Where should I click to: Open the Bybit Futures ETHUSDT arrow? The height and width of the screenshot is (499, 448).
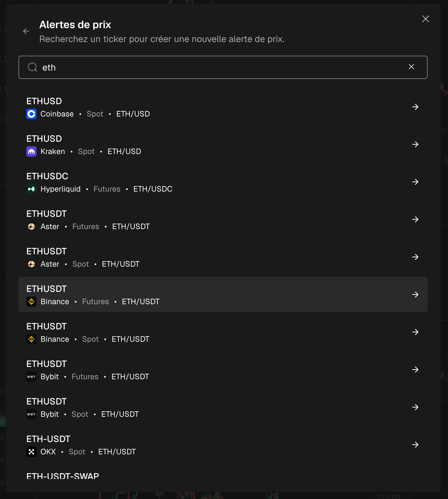pos(415,370)
